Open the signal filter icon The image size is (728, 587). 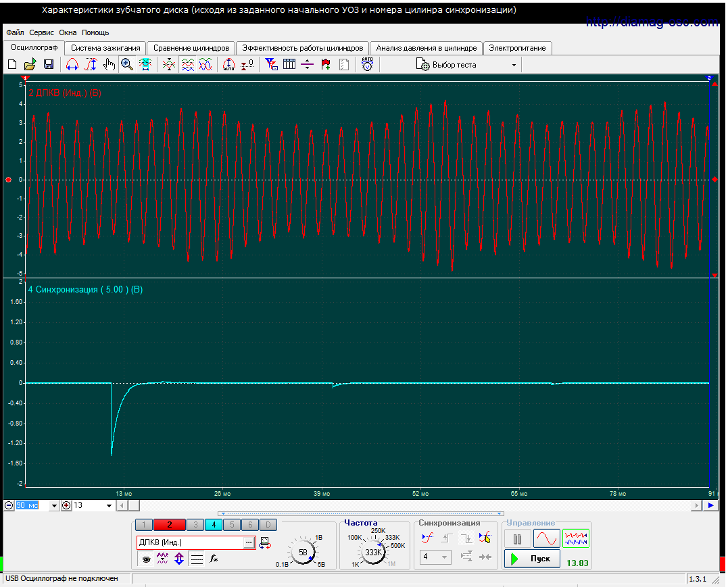pos(271,64)
